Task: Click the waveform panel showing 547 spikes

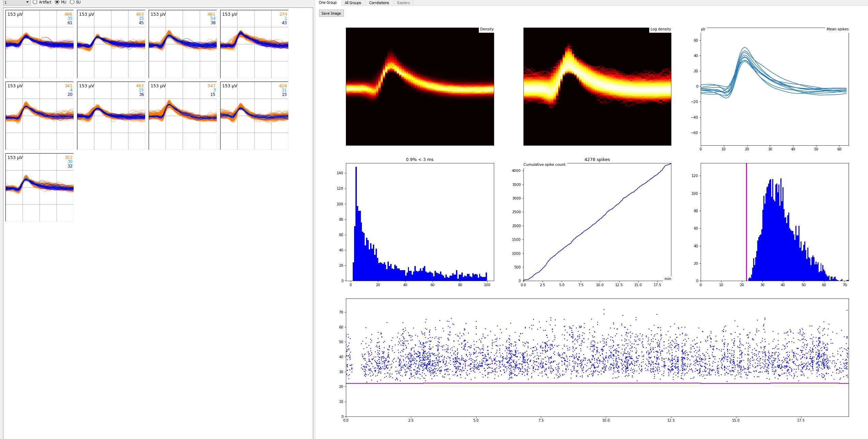Action: (x=182, y=116)
